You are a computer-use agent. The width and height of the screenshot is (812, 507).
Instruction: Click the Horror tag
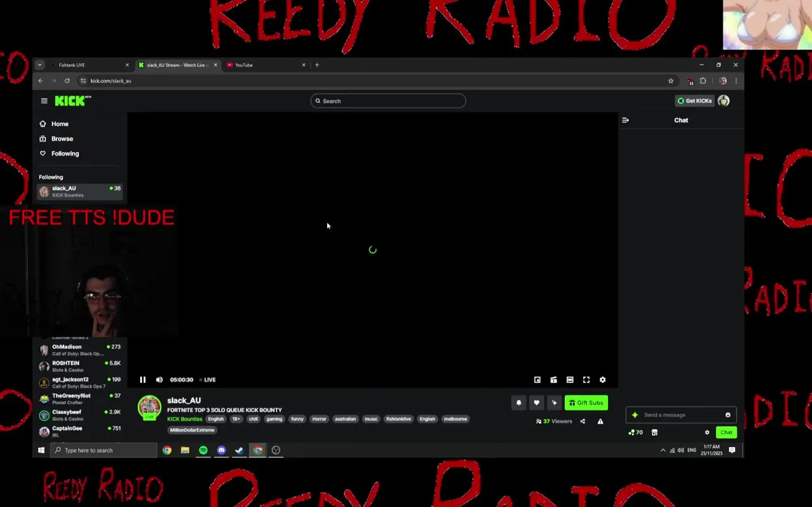pos(319,419)
